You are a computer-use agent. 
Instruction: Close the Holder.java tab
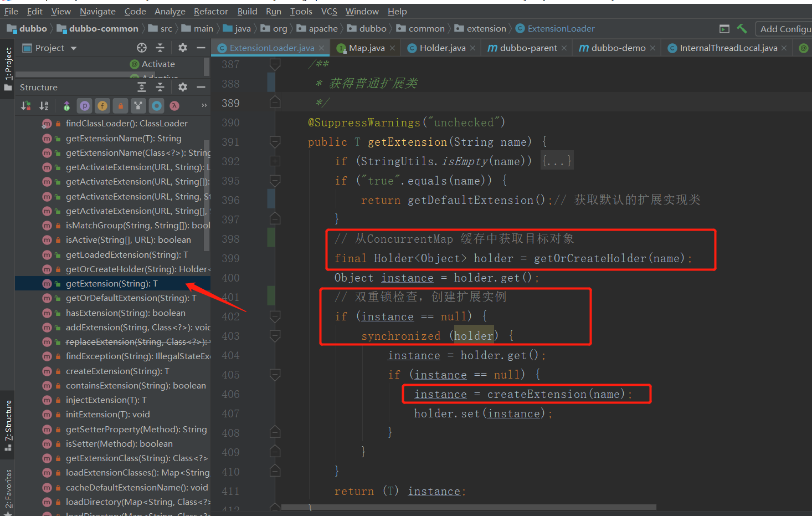coord(472,48)
